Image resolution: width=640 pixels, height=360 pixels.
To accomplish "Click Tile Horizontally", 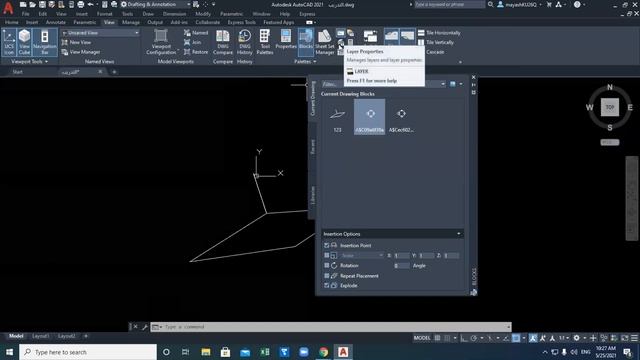I will point(439,33).
